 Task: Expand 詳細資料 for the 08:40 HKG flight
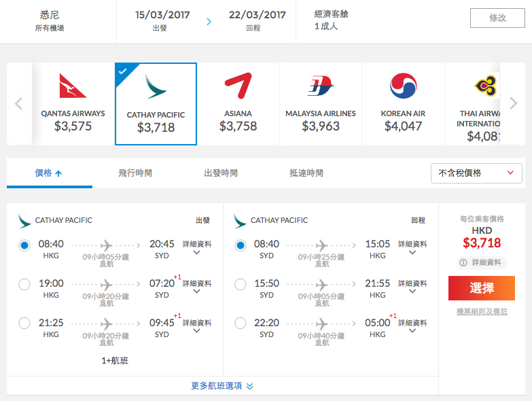coord(197,248)
